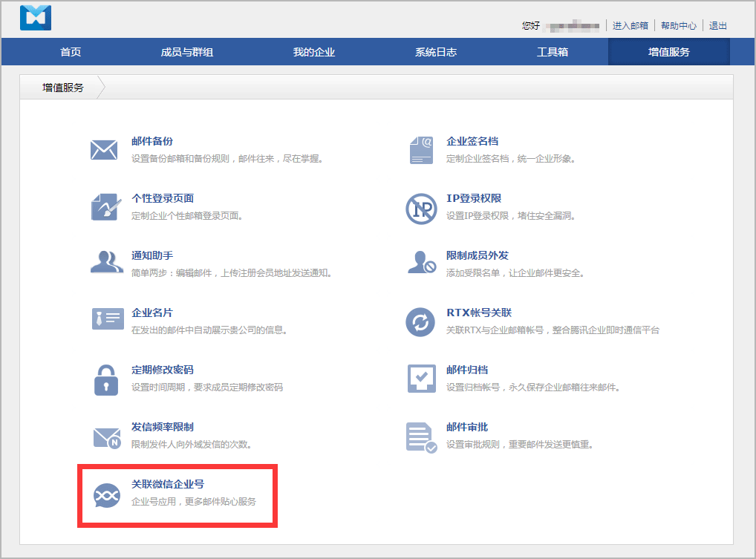This screenshot has height=559, width=756.
Task: Click the 企业签名档 document icon
Action: point(420,150)
